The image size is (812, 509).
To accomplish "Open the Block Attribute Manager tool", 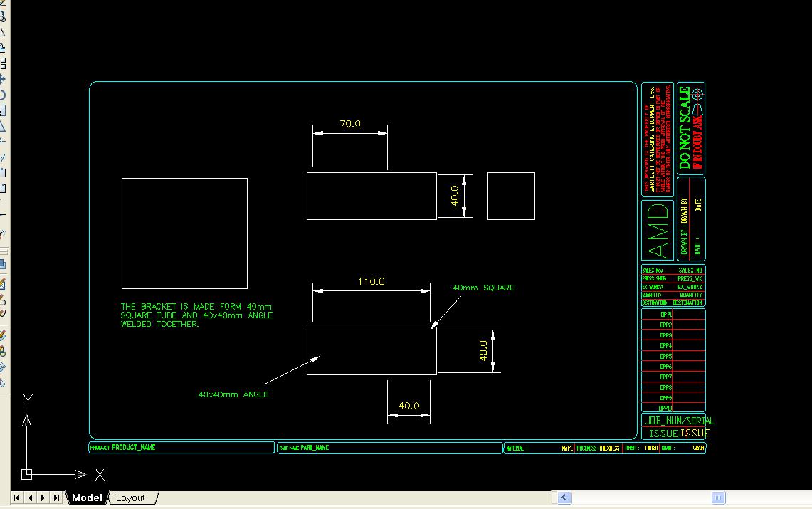I will pos(3,352).
